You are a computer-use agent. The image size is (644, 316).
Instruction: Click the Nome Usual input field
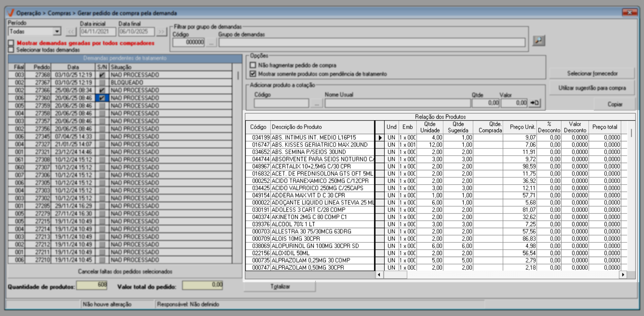397,103
